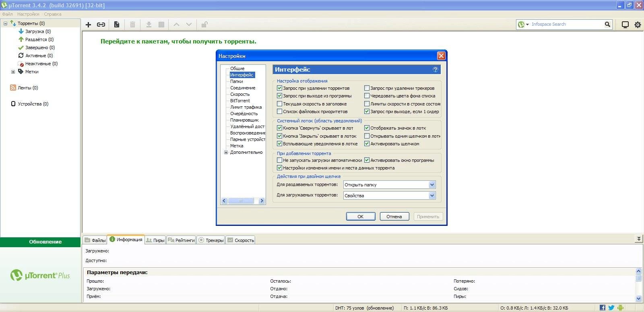644x312 pixels.
Task: Move torrent down the queue arrow
Action: [x=189, y=25]
